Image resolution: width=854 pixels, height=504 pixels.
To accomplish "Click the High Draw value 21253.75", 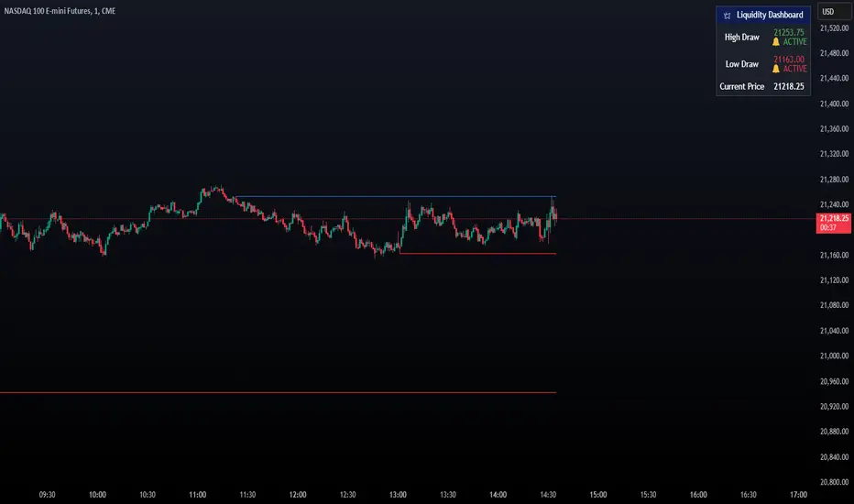I will 789,33.
